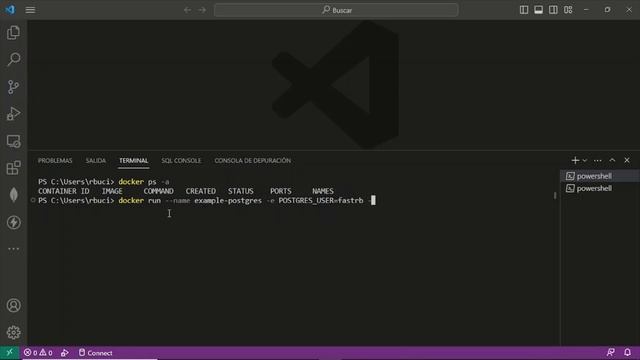Restore down the VS Code window

607,10
